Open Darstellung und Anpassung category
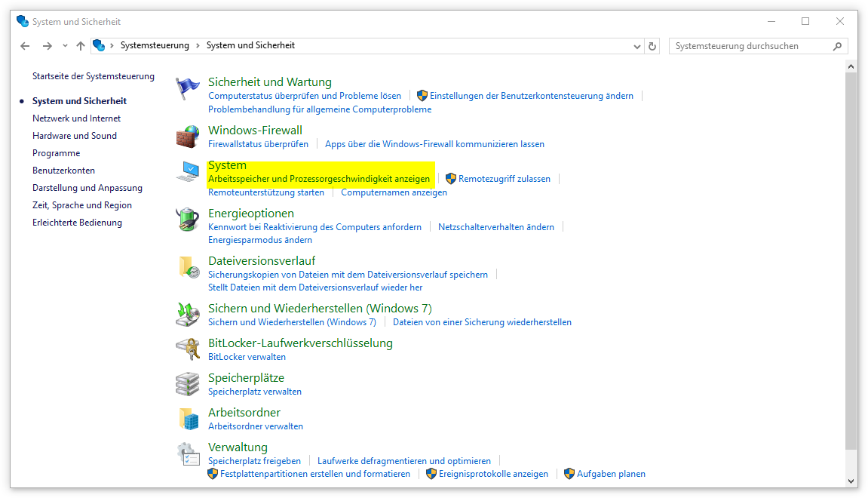 [87, 188]
